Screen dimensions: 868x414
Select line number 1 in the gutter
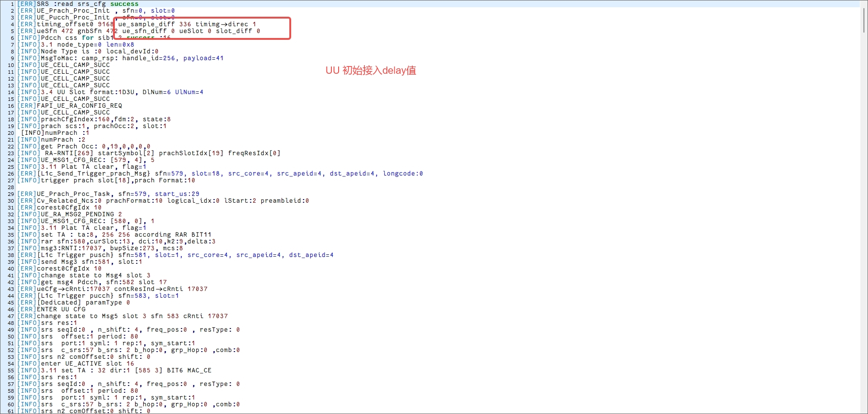point(12,4)
